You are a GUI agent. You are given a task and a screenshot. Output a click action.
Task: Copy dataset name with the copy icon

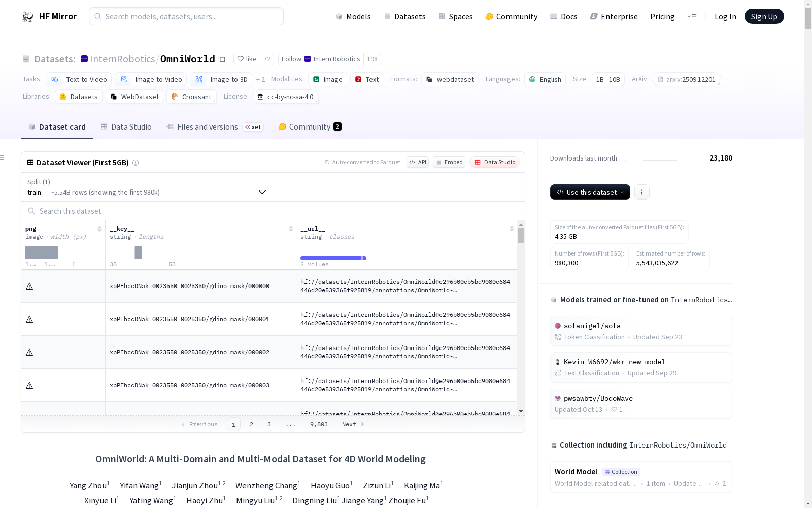click(x=222, y=59)
